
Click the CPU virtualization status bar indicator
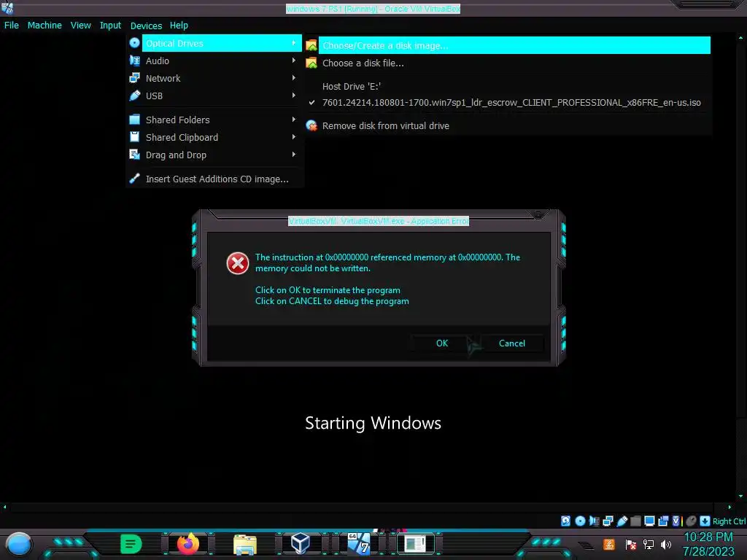(x=677, y=521)
